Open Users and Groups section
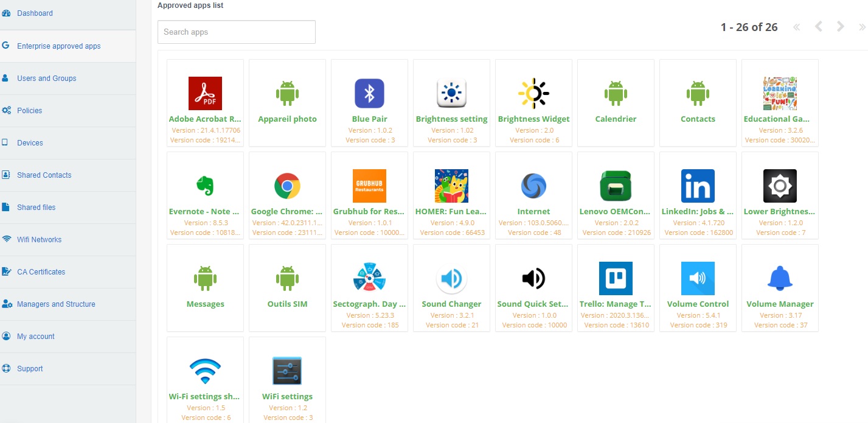This screenshot has width=868, height=423. click(68, 79)
